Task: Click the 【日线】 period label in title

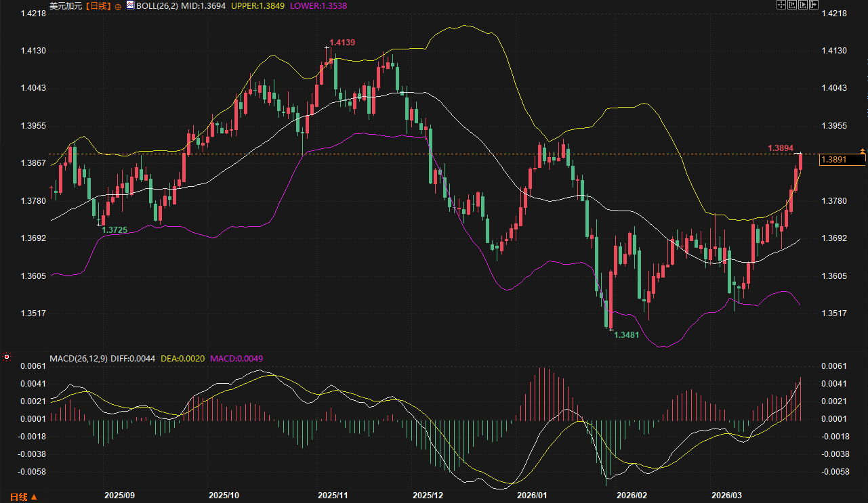Action: point(97,5)
